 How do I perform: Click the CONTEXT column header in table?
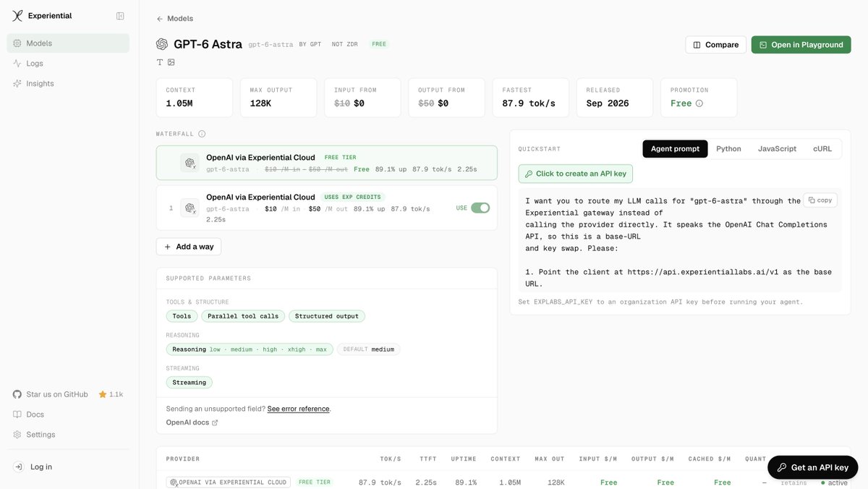[x=506, y=459]
